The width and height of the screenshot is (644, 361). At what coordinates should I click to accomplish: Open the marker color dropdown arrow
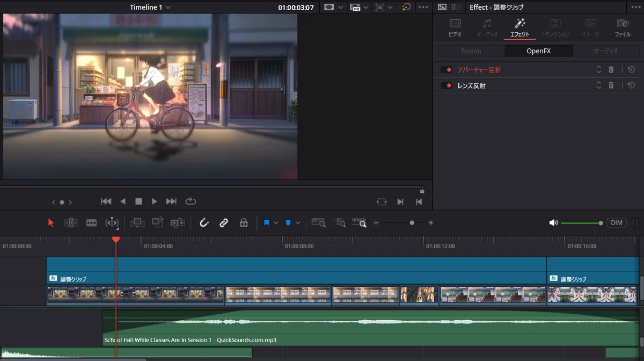coord(297,223)
